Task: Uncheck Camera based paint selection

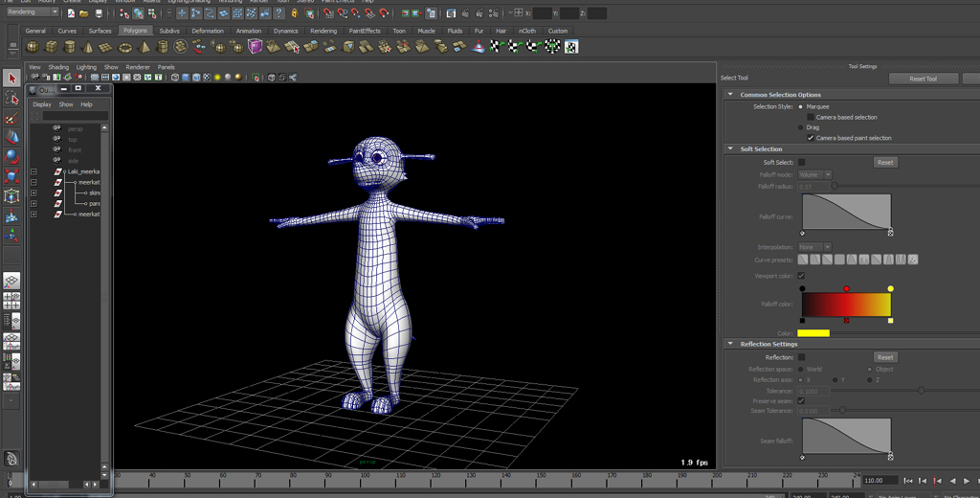Action: [x=811, y=138]
